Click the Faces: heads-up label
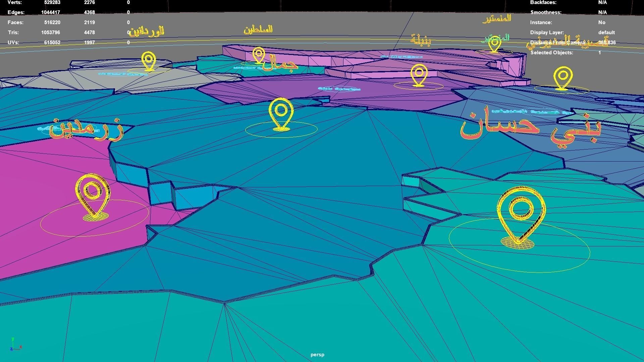Screen dimensions: 644x362 click(x=15, y=22)
